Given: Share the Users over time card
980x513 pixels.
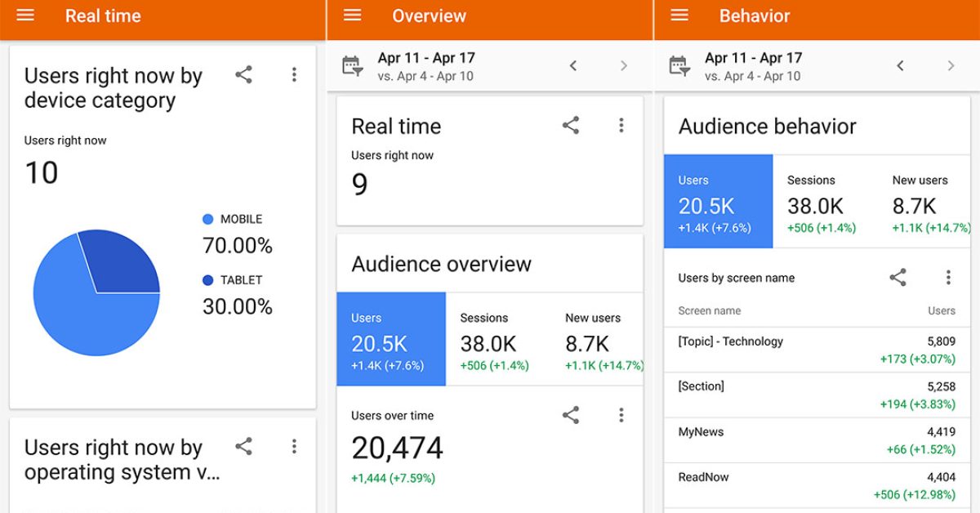Looking at the screenshot, I should (571, 415).
